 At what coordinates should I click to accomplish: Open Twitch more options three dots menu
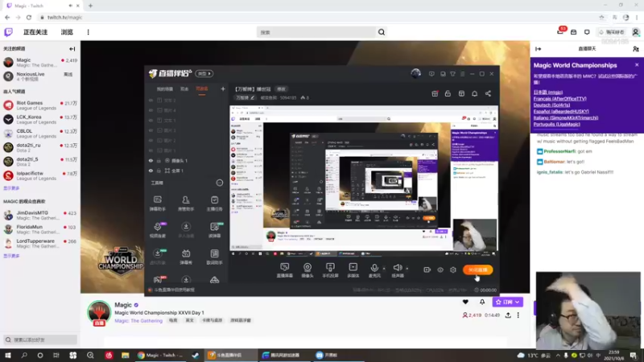pyautogui.click(x=88, y=32)
